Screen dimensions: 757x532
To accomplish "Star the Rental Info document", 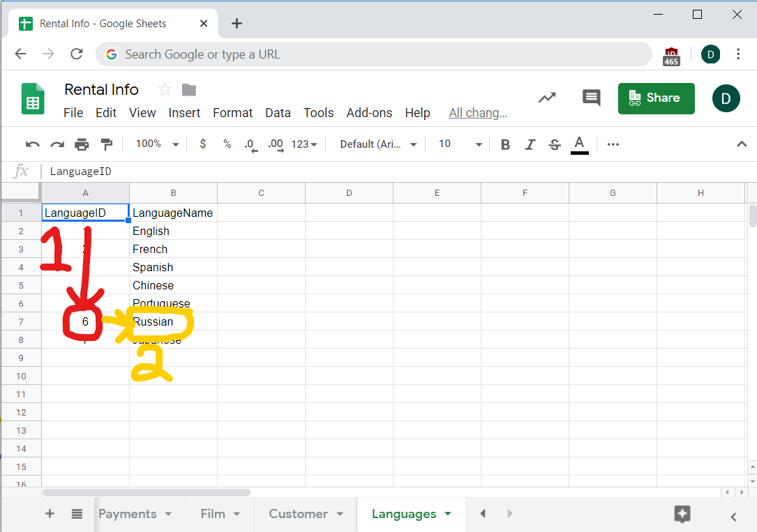I will 165,89.
